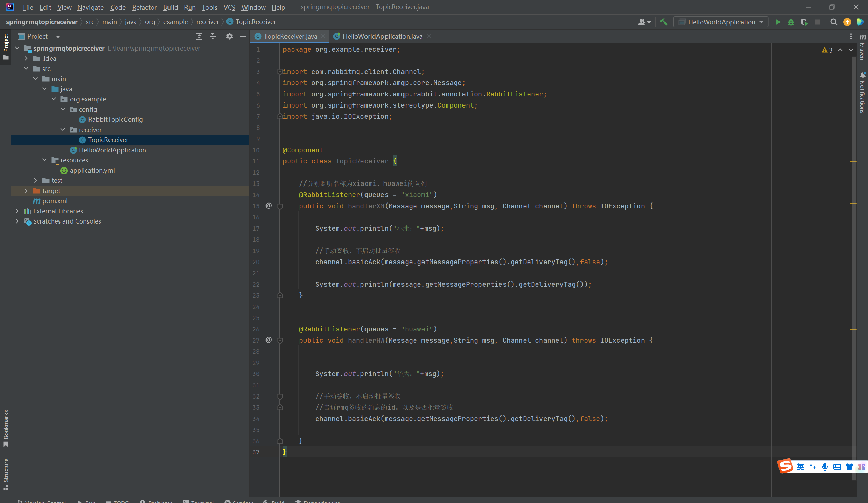
Task: Open pom.xml in project tree
Action: pos(55,201)
